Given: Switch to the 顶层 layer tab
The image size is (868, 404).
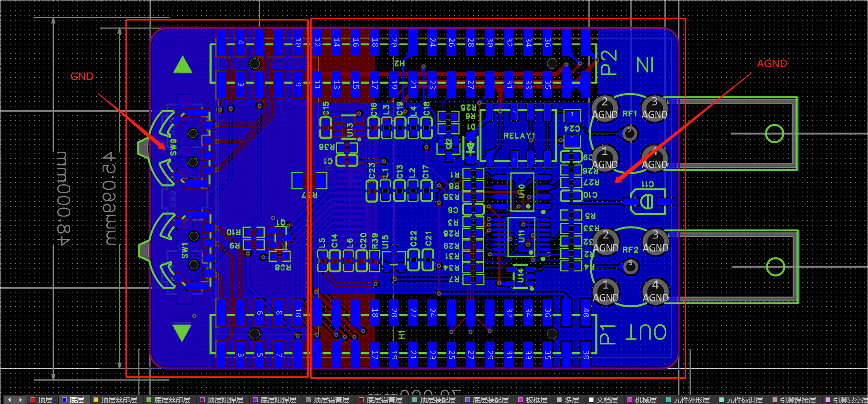Looking at the screenshot, I should click(x=42, y=400).
